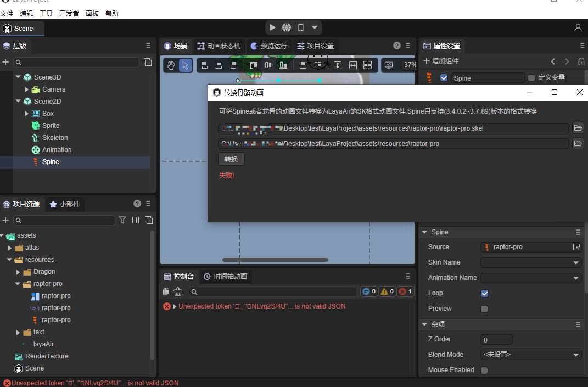
Task: Open the Animation Name dropdown
Action: coord(531,278)
